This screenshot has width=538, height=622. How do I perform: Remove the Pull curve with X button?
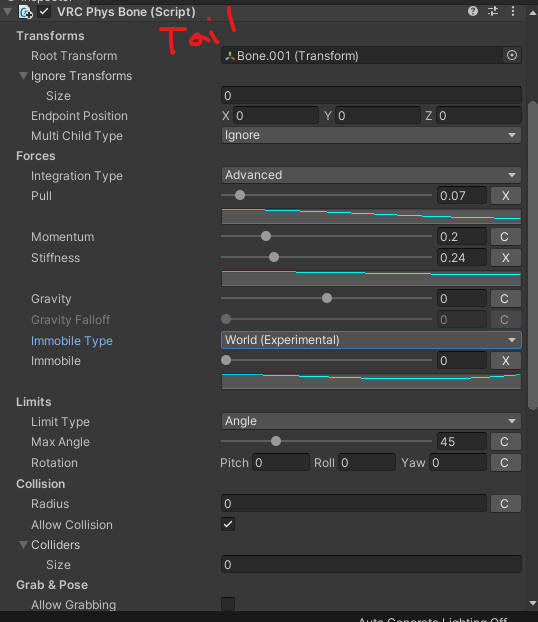505,196
